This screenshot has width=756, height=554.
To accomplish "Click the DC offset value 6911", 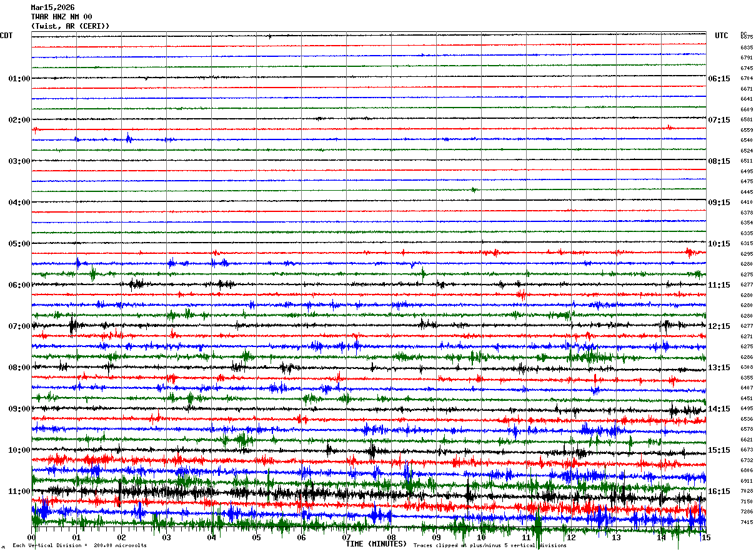I will pos(747,481).
